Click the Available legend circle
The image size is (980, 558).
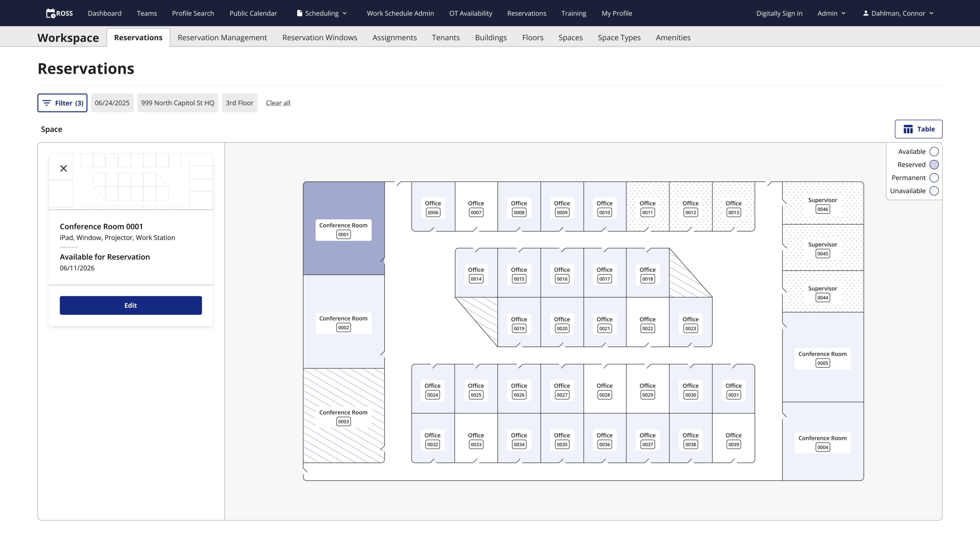tap(934, 152)
